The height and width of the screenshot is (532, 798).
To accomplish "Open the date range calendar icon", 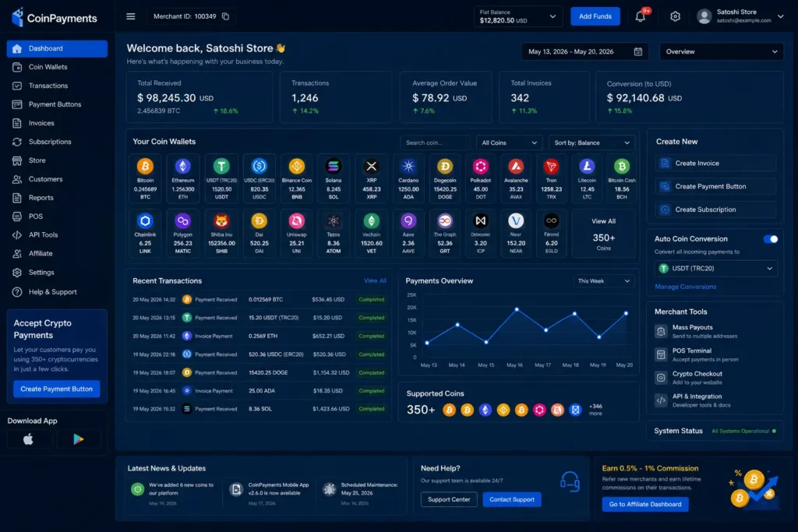I will (x=637, y=51).
